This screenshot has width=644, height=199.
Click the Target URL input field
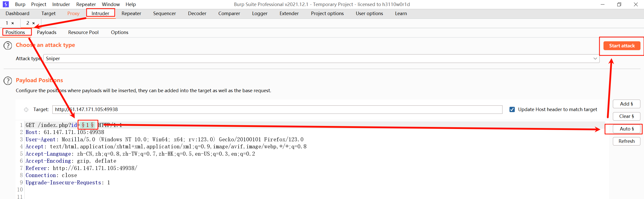[x=277, y=110]
